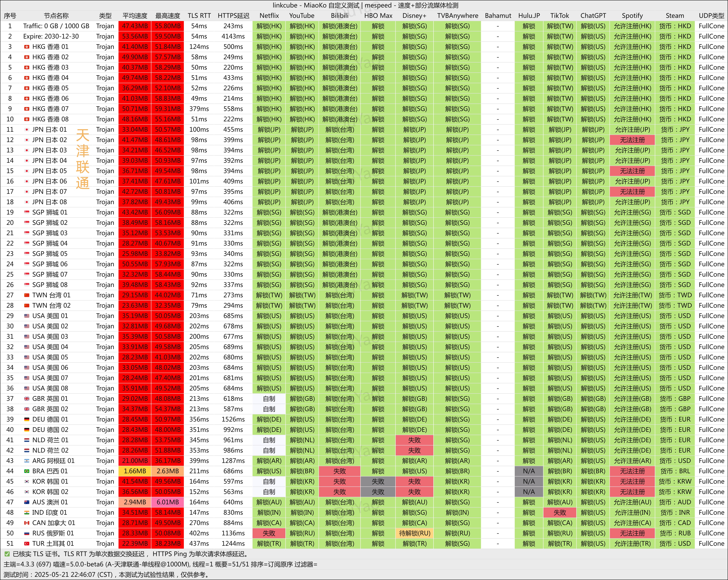
Task: Click the YouTube column header
Action: click(302, 16)
